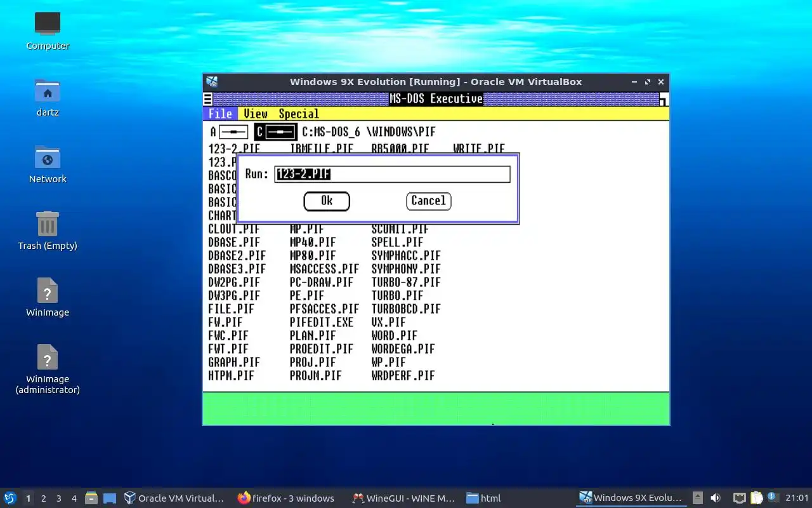Screen dimensions: 812x508
Task: Click Ok in the Run dialog
Action: (327, 201)
